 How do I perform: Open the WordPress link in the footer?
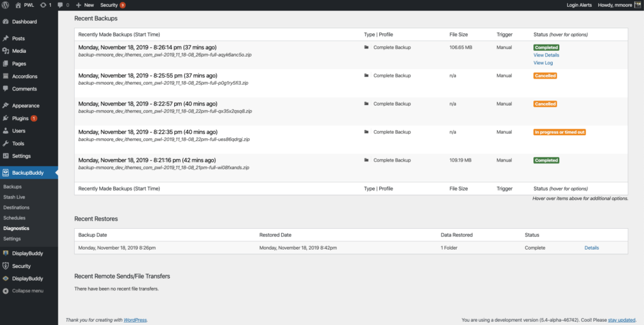135,320
